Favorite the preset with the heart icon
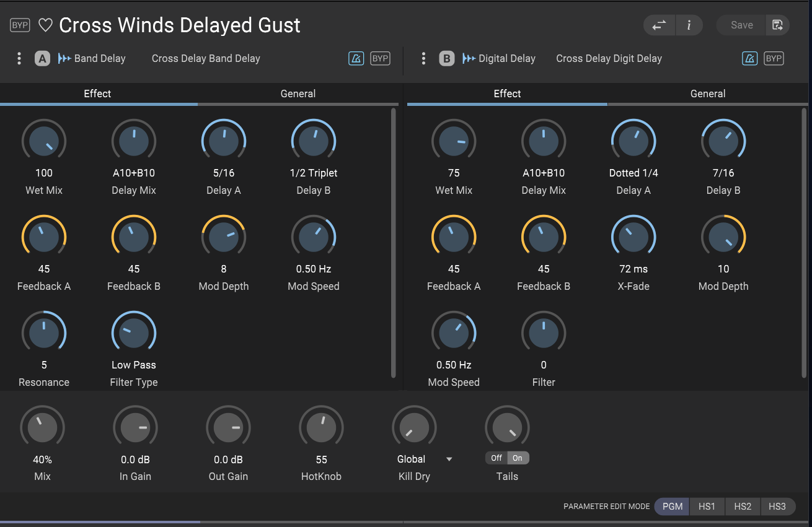 click(x=46, y=25)
